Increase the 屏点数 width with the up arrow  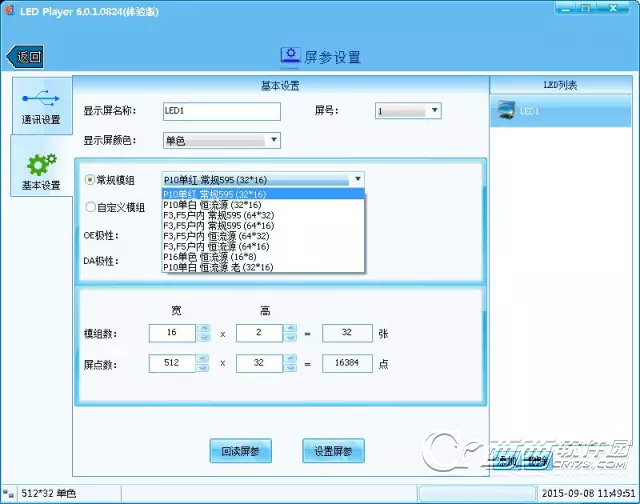click(x=202, y=359)
